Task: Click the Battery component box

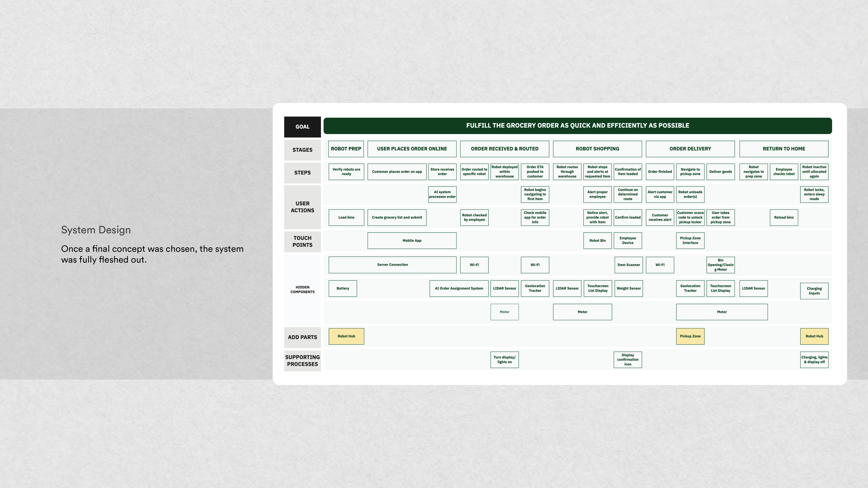Action: 342,288
